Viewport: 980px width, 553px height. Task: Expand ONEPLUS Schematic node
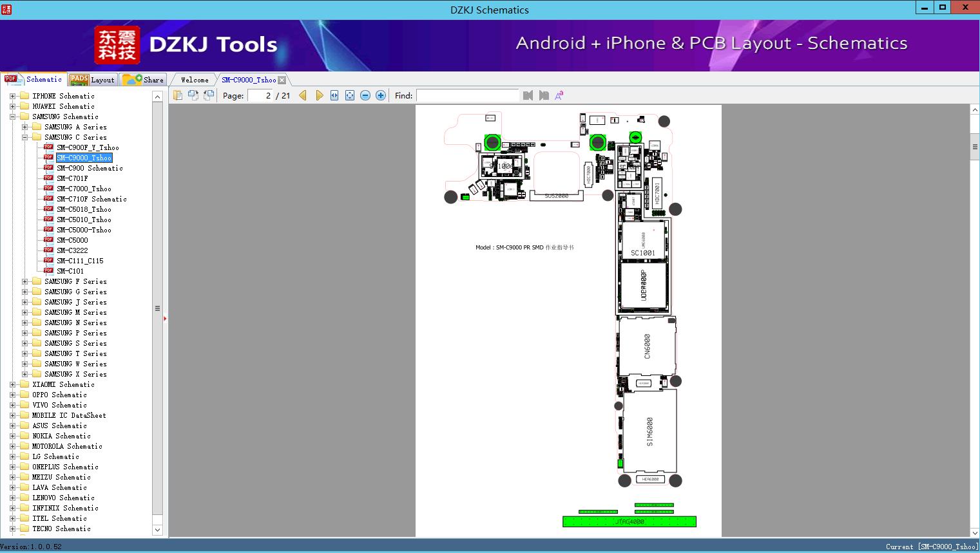pyautogui.click(x=12, y=467)
